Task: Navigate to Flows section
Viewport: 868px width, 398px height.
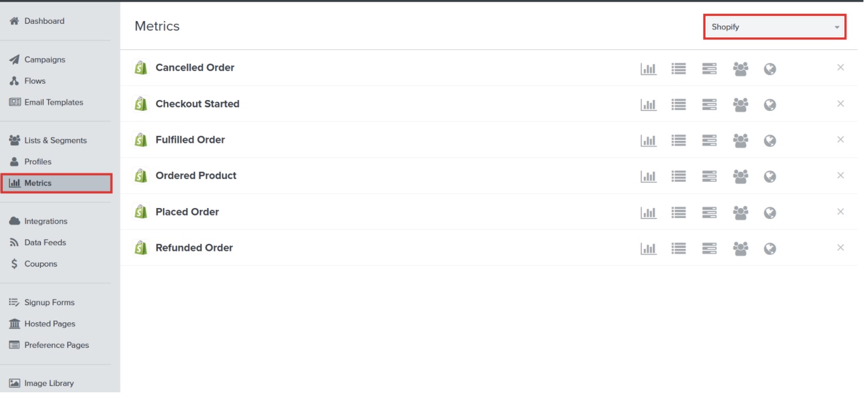Action: (x=35, y=81)
